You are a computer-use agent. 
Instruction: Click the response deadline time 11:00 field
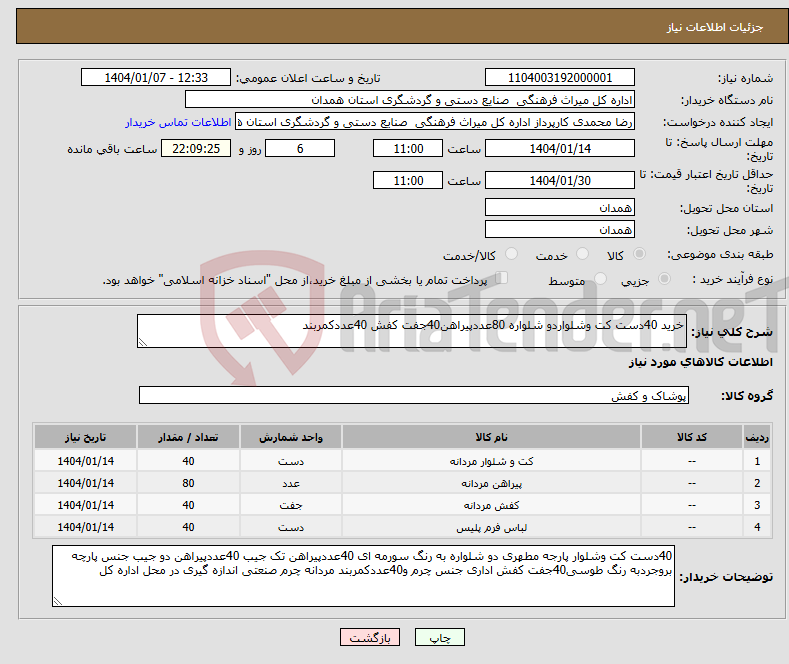tap(408, 148)
